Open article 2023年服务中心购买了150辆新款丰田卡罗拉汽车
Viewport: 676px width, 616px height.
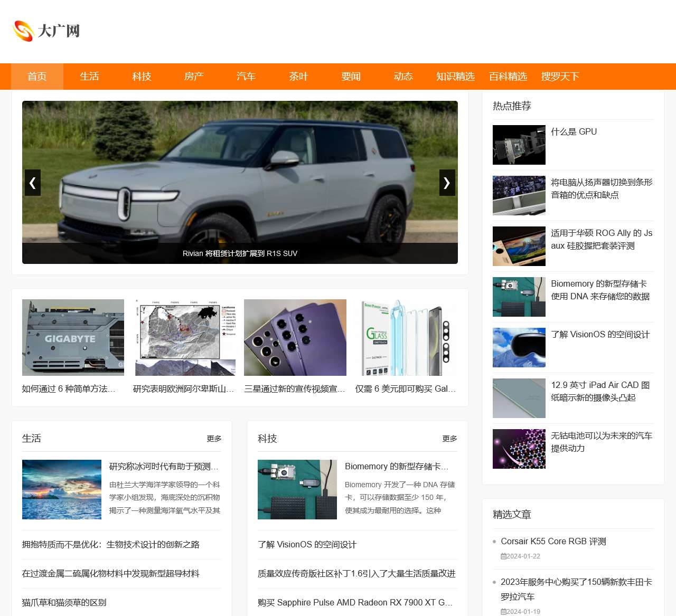click(x=577, y=590)
